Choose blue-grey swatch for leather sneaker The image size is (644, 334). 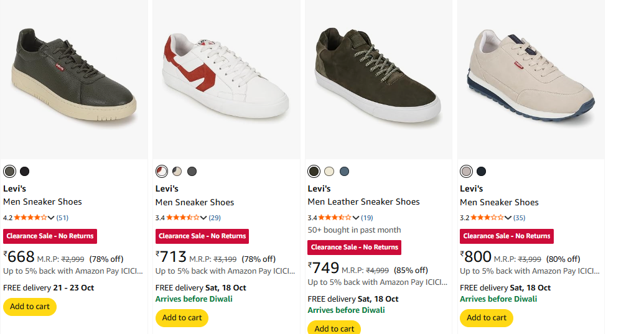(344, 172)
